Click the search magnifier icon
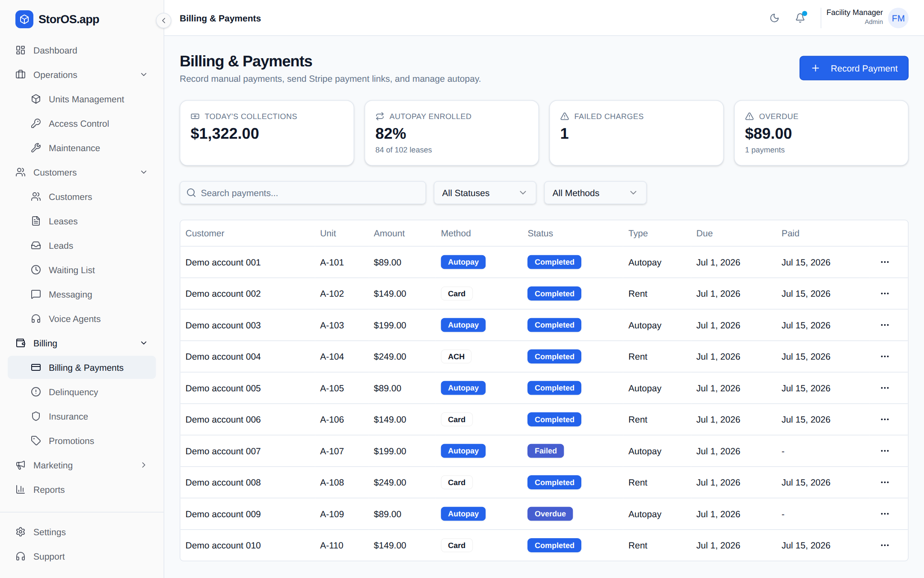Viewport: 924px width, 578px height. tap(191, 193)
